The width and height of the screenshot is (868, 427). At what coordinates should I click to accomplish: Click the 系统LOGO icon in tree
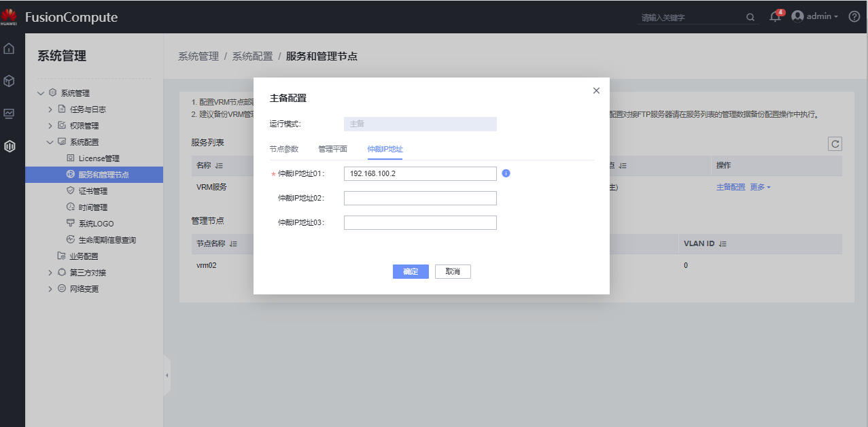click(70, 224)
